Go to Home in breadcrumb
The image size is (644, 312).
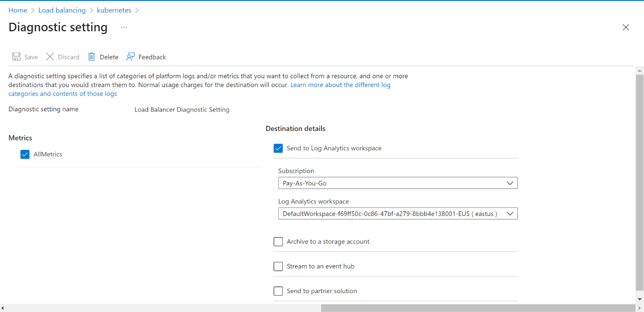tap(18, 10)
